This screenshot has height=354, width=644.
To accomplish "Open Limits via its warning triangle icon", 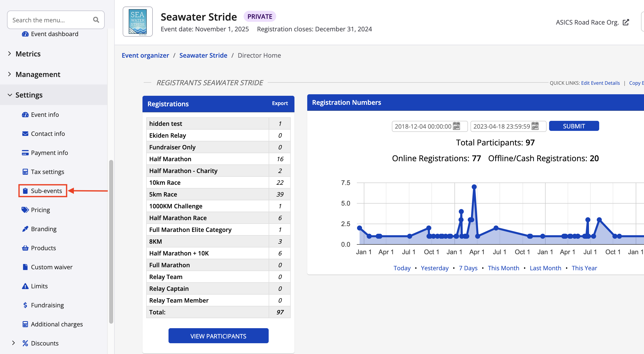I will (25, 286).
